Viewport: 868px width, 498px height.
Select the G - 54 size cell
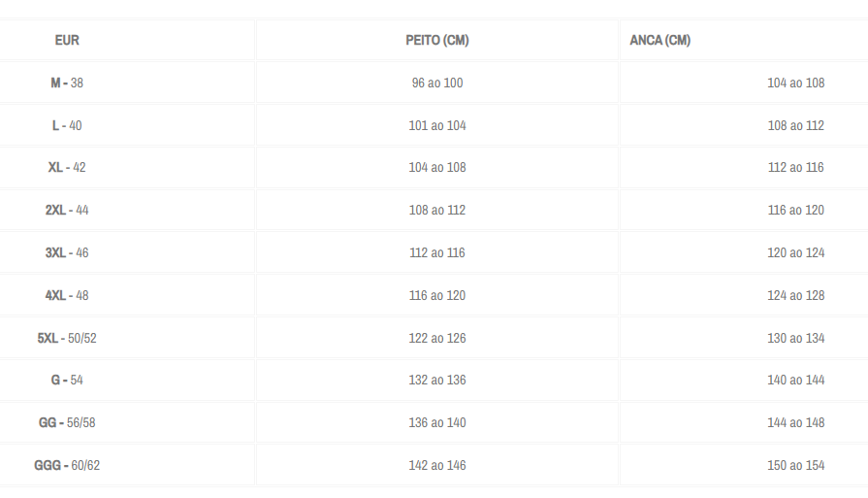pos(67,380)
